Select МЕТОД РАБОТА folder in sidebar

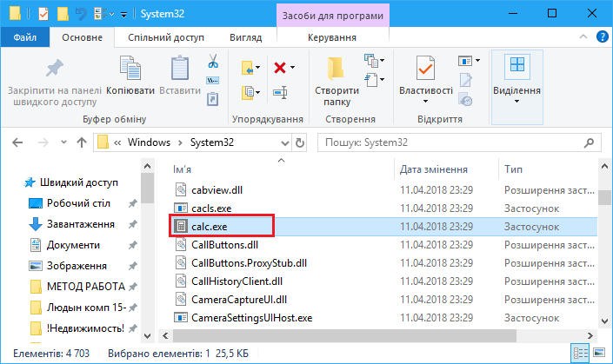(85, 287)
